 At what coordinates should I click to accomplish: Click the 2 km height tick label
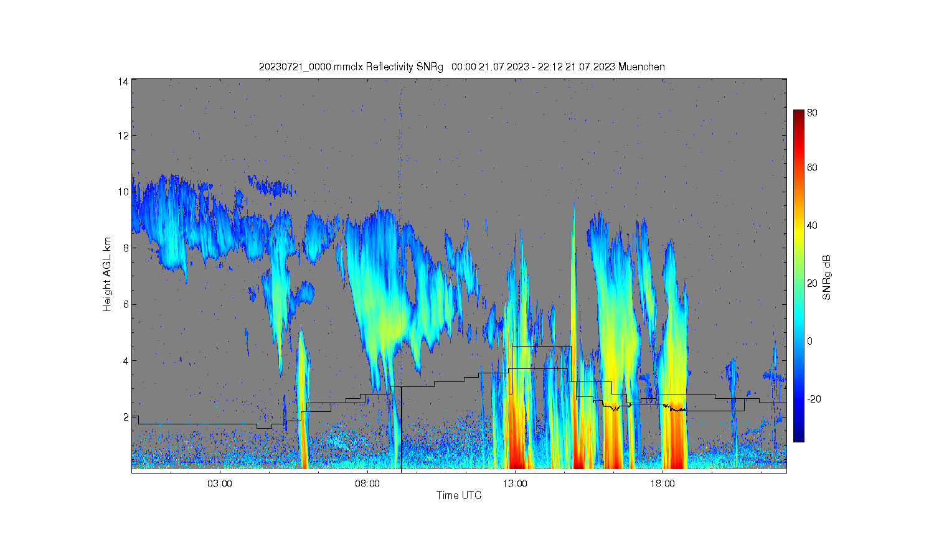126,417
